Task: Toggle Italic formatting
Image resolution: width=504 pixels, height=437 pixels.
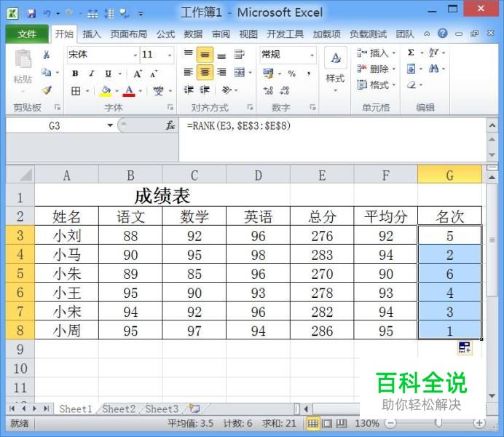Action: pos(92,74)
